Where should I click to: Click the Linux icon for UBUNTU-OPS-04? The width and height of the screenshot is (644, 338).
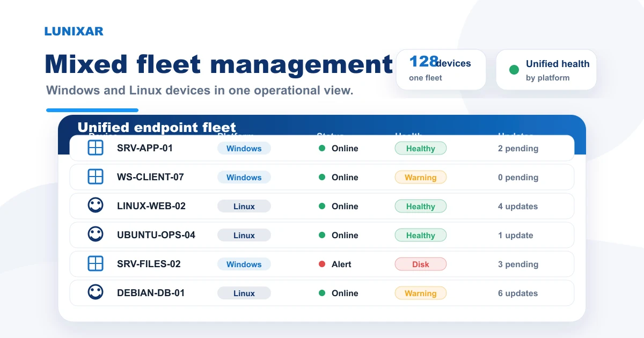(x=96, y=234)
